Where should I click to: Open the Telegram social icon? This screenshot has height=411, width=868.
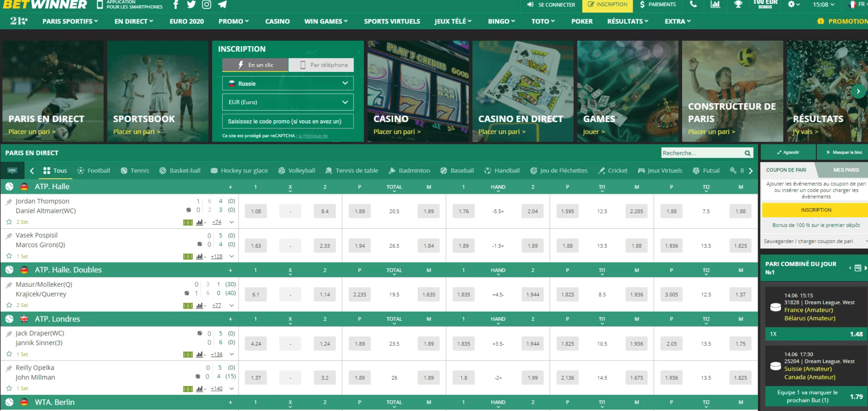point(222,5)
